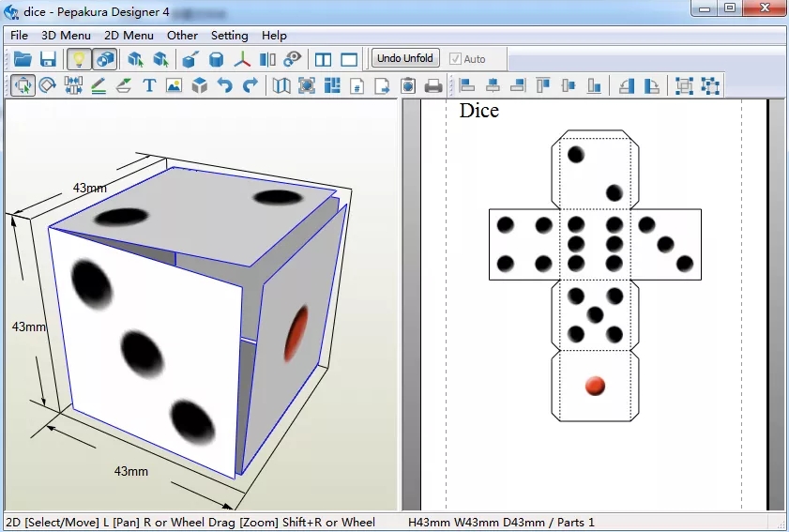
Task: Select the Insert image tool
Action: pyautogui.click(x=174, y=85)
